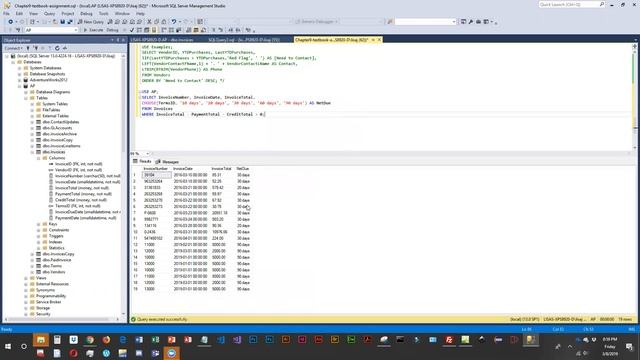Open the File menu
640x360 pixels.
[x=7, y=13]
